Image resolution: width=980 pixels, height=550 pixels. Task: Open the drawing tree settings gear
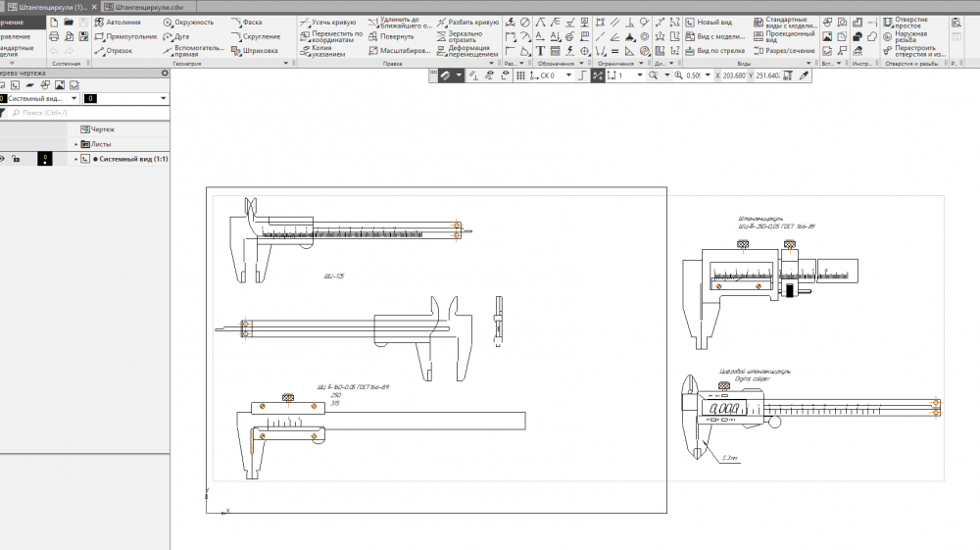click(x=165, y=73)
